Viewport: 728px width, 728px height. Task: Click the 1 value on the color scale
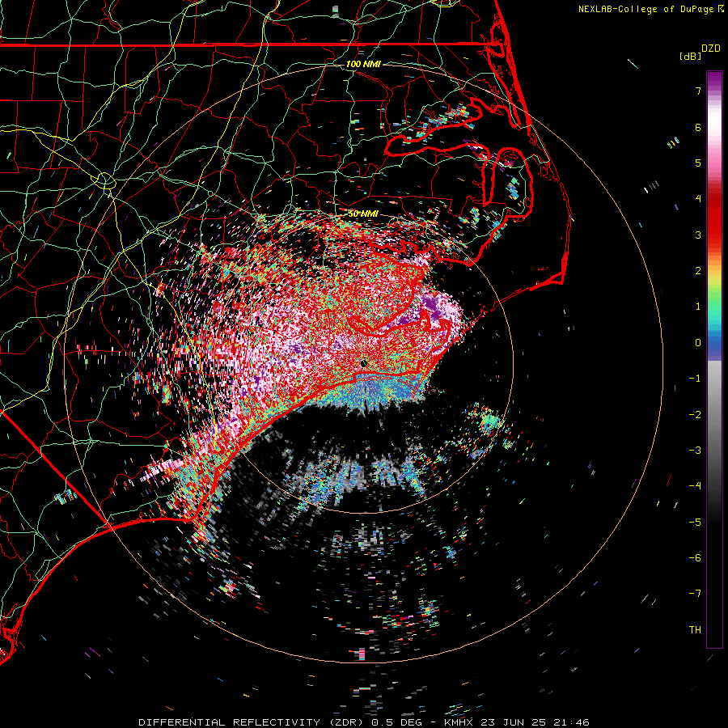[698, 307]
